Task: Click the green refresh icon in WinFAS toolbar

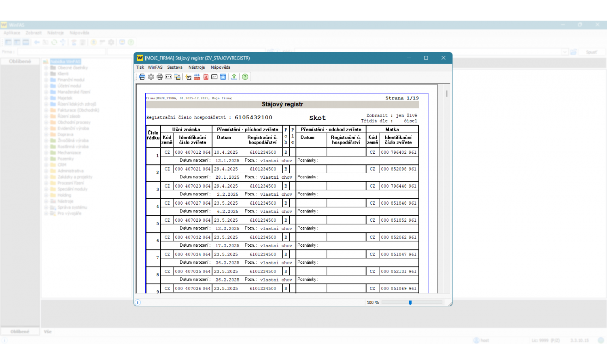Action: click(x=54, y=42)
